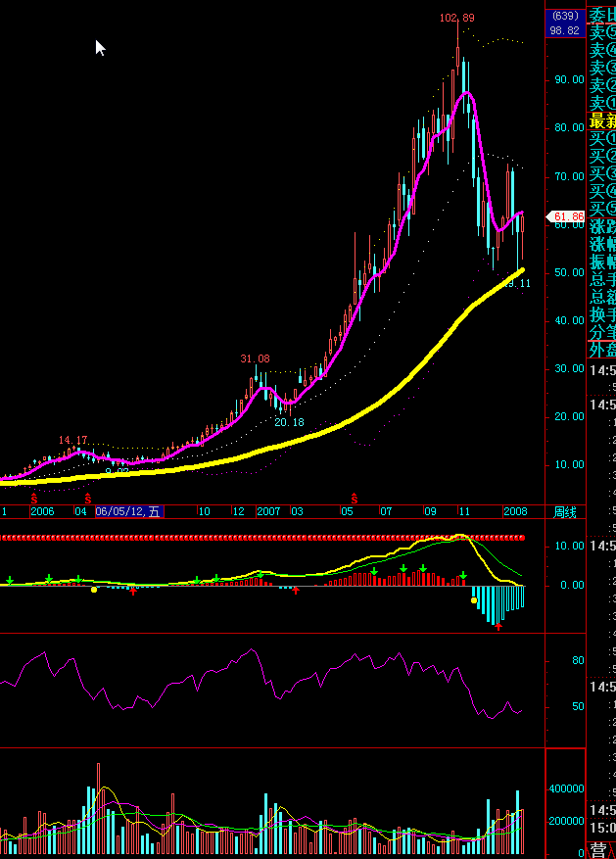Select the 最新 latest price row
The image size is (616, 859).
600,121
